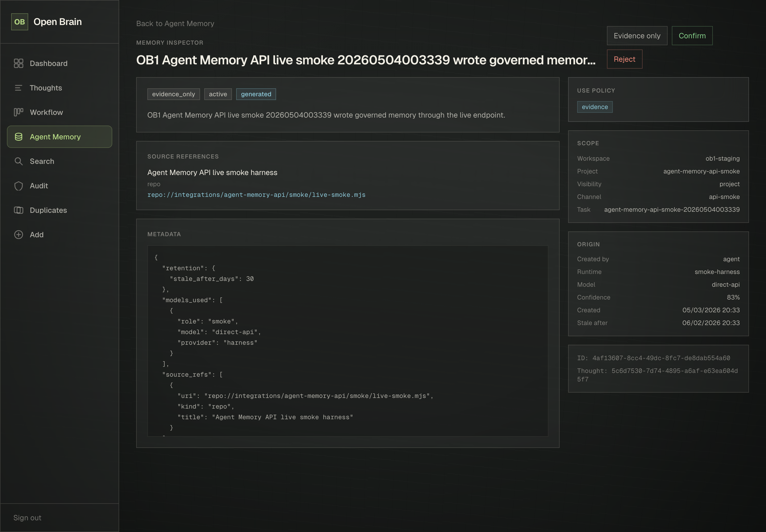Open the live-smoke.mjs repo link
Image resolution: width=766 pixels, height=532 pixels.
tap(256, 195)
